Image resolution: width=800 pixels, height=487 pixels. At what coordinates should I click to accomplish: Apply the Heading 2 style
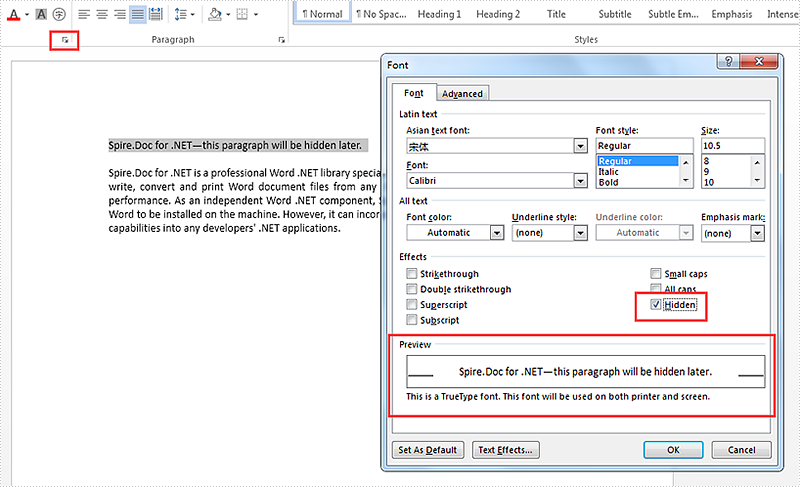pos(498,14)
